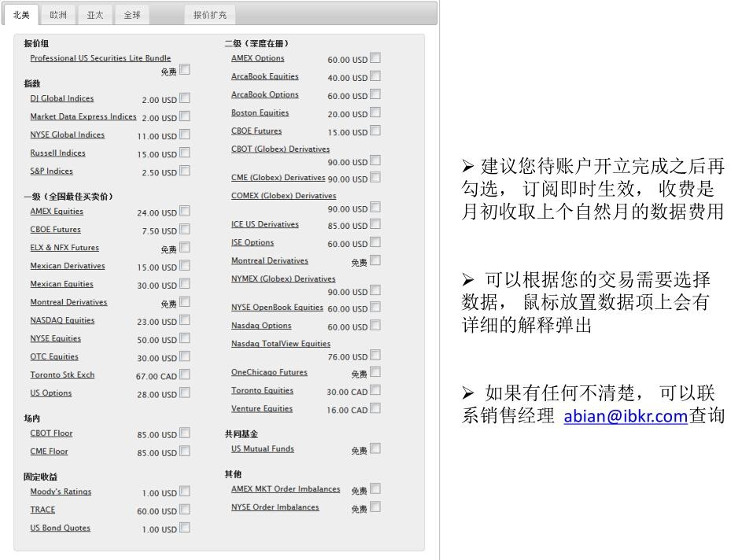The image size is (731, 560).
Task: Open the Russell Indices link
Action: point(57,153)
